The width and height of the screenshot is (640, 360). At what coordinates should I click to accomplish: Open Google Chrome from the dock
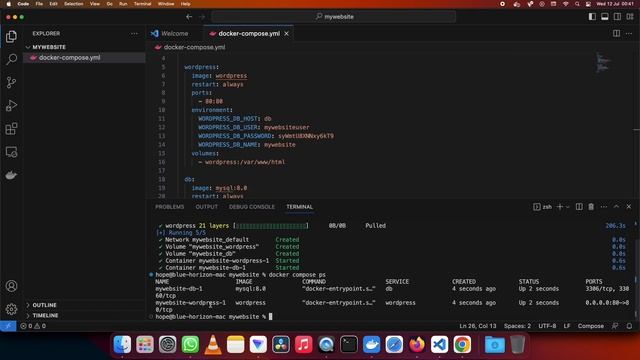pos(462,344)
